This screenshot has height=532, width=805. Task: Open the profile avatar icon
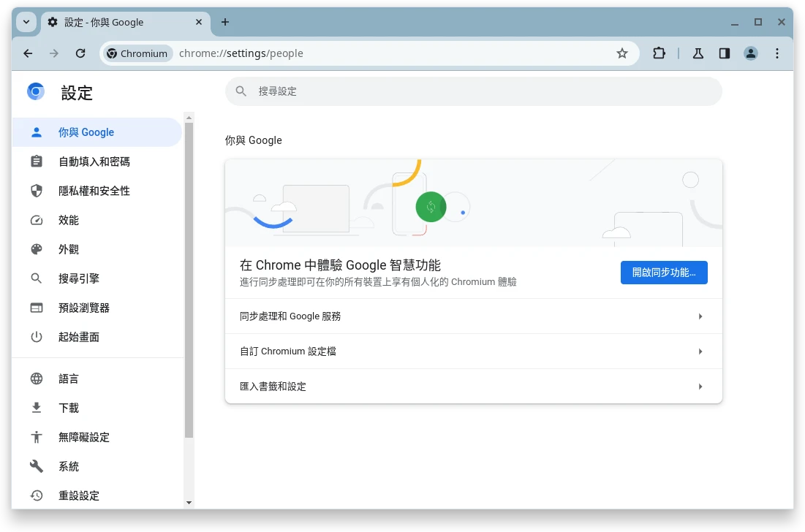click(x=751, y=53)
